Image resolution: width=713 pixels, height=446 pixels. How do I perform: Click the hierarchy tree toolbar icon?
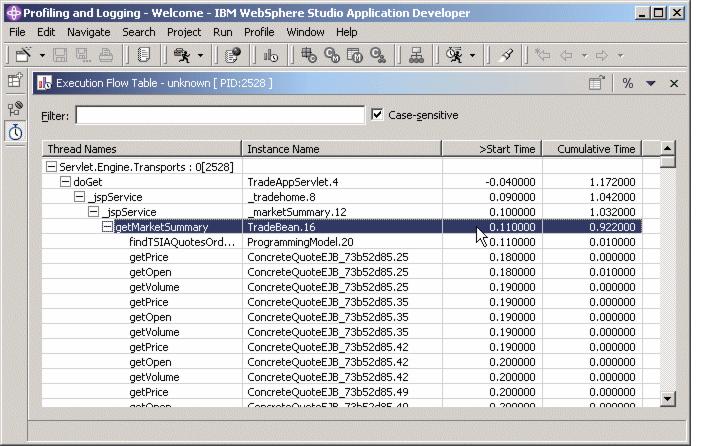click(416, 55)
